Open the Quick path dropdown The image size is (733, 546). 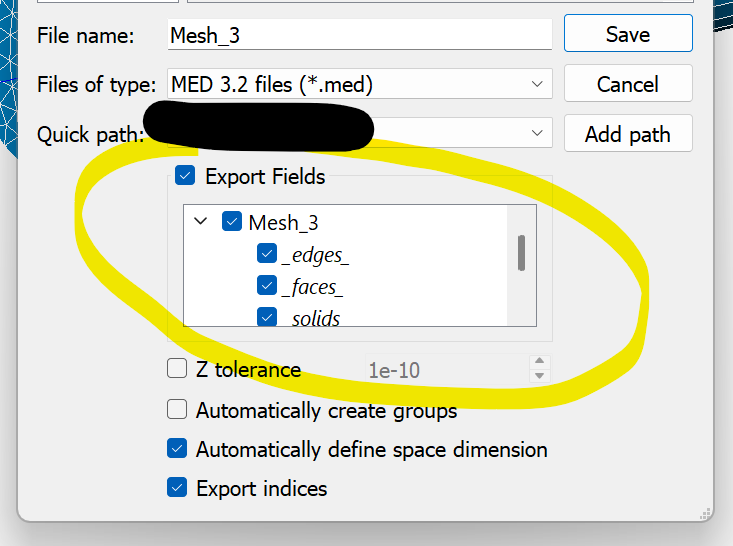point(537,133)
